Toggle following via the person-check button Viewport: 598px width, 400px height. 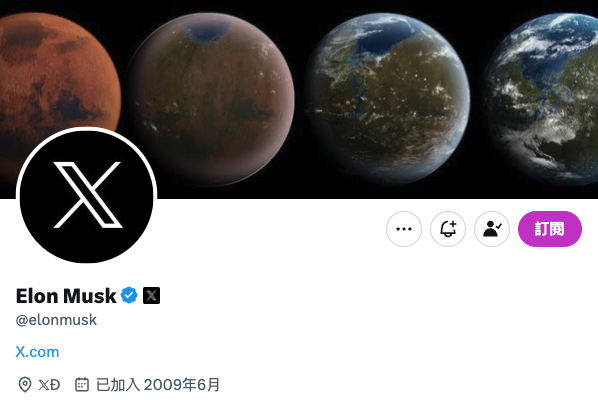click(492, 229)
